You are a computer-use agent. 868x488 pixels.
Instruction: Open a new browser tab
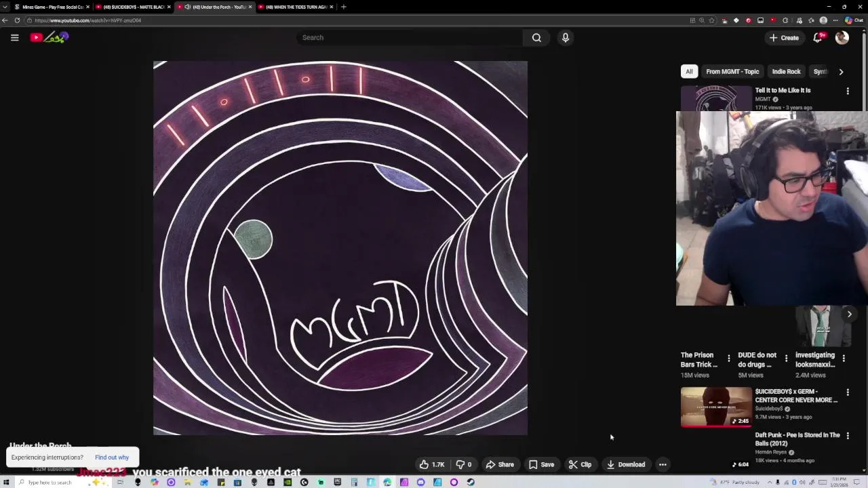tap(344, 7)
